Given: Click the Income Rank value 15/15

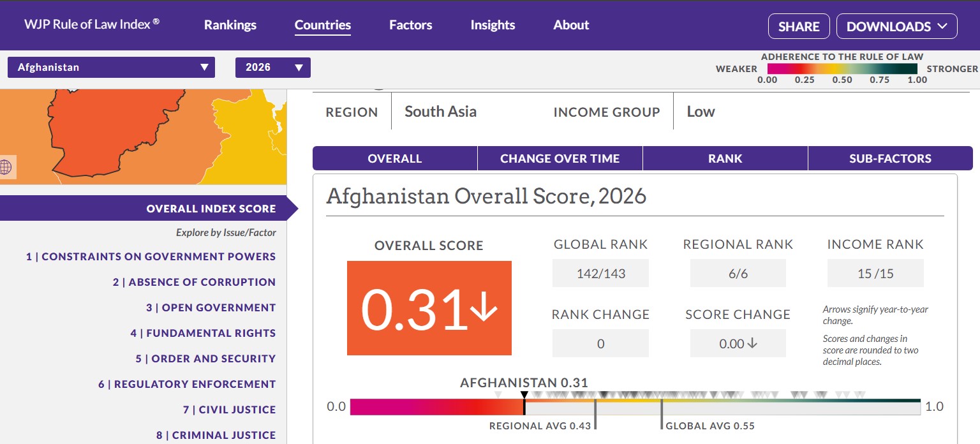Looking at the screenshot, I should [875, 274].
